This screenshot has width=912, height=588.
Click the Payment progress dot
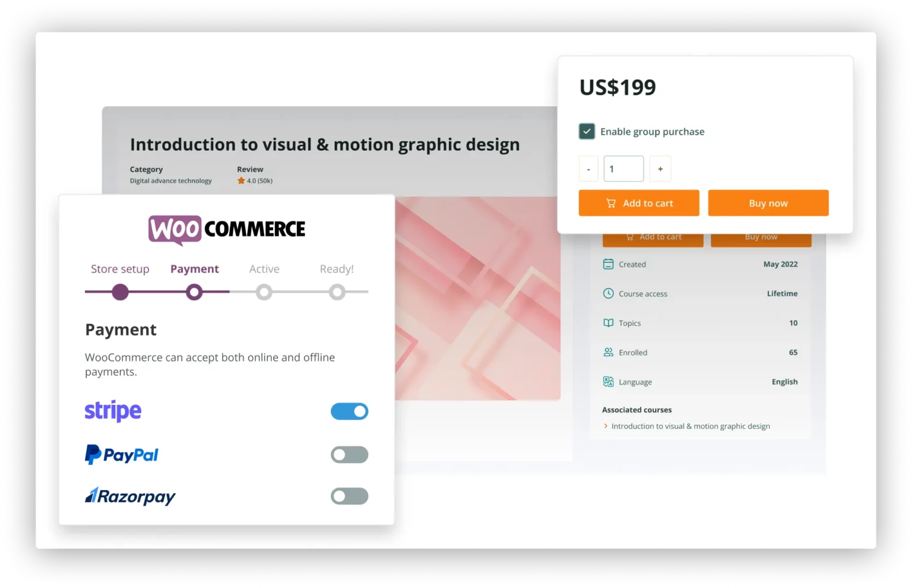(194, 292)
